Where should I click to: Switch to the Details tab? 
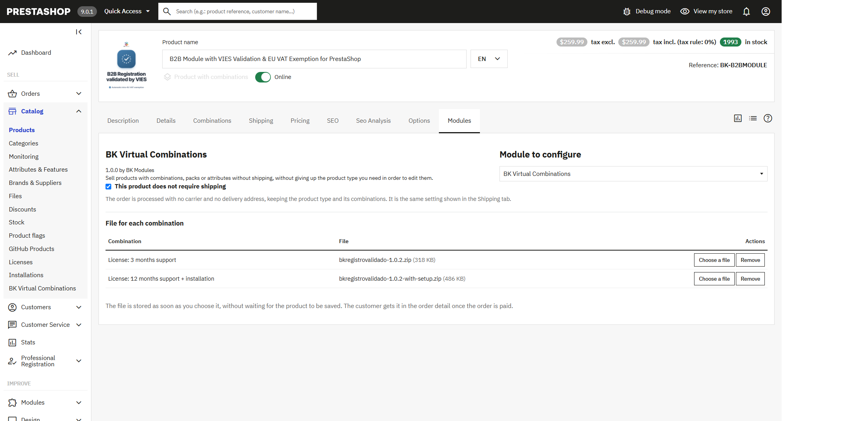[166, 121]
